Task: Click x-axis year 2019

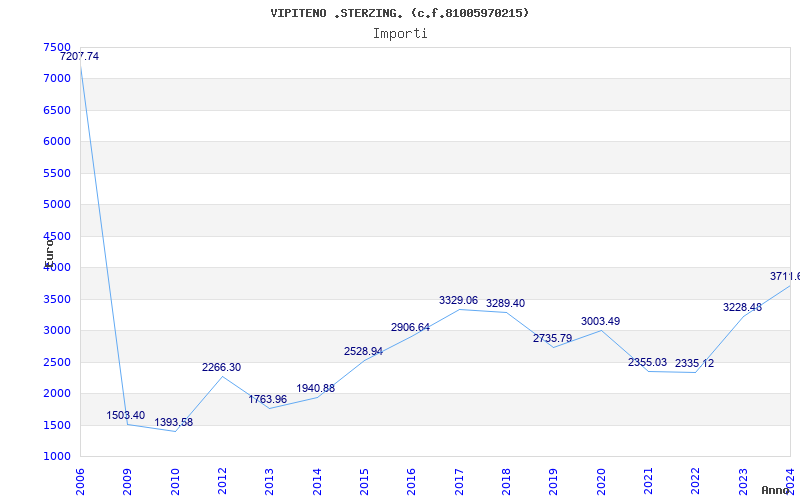Action: point(554,482)
